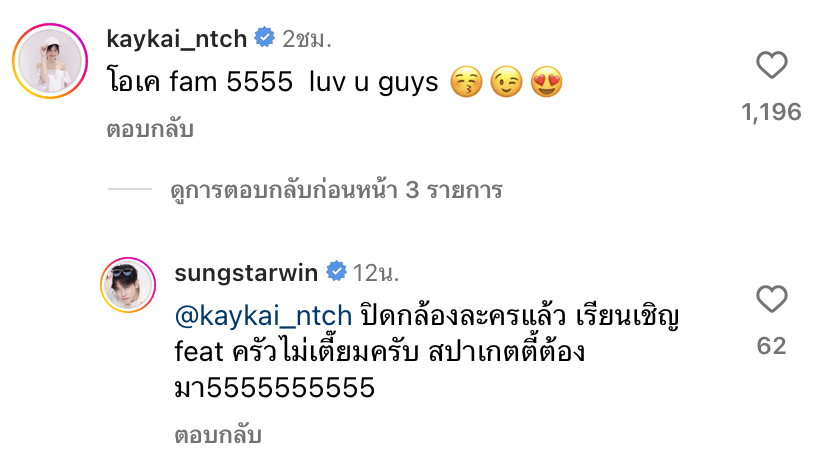
Task: Click the verified badge beside kaykai_ntch
Action: [264, 38]
